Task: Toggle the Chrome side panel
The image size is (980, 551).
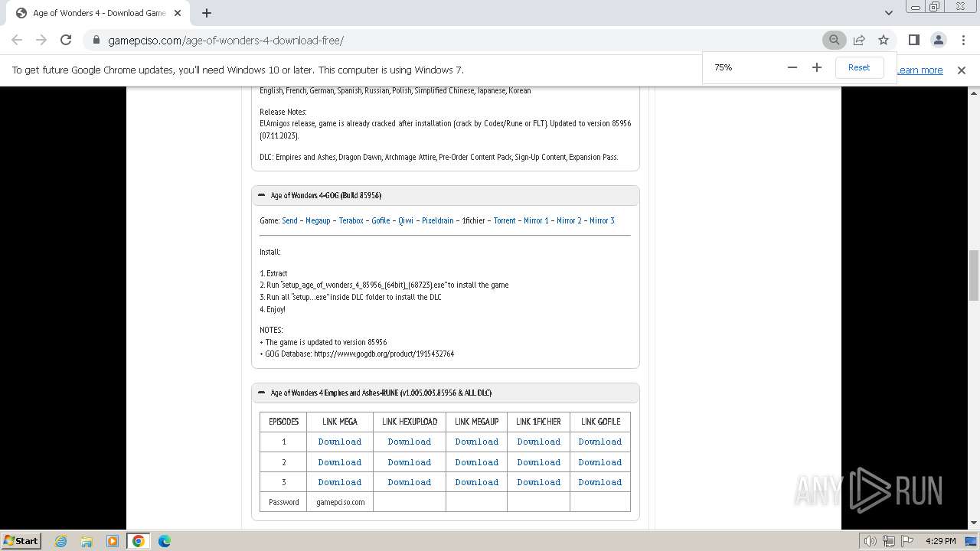Action: pyautogui.click(x=913, y=40)
